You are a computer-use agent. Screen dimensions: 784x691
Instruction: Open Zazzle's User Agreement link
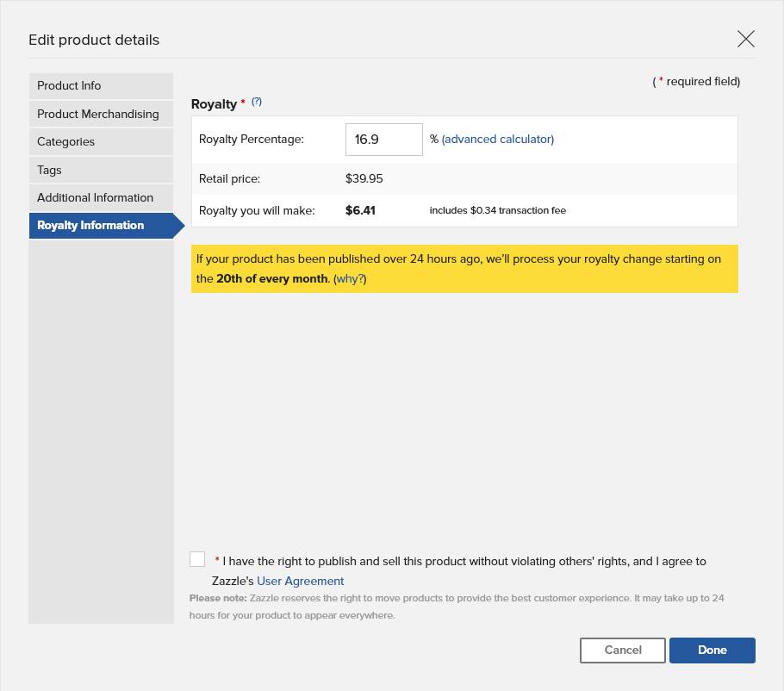300,581
